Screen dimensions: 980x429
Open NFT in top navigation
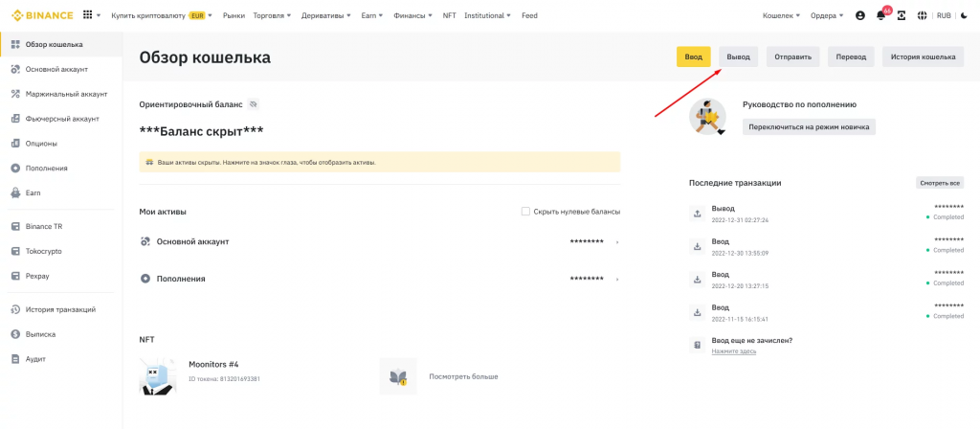pyautogui.click(x=449, y=15)
